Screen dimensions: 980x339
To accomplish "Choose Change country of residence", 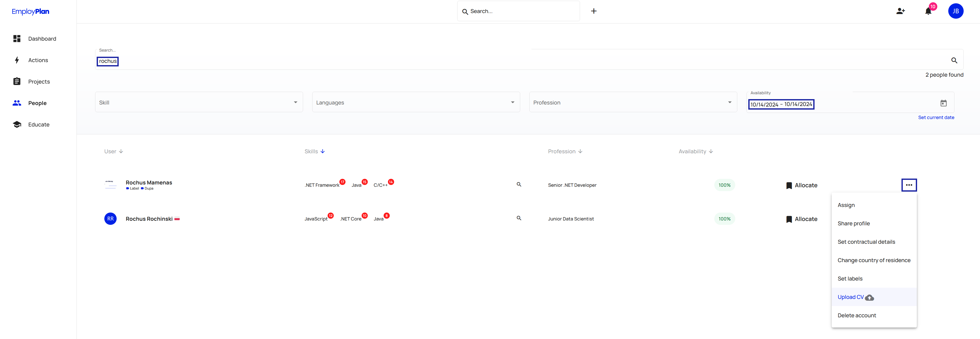I will point(874,260).
